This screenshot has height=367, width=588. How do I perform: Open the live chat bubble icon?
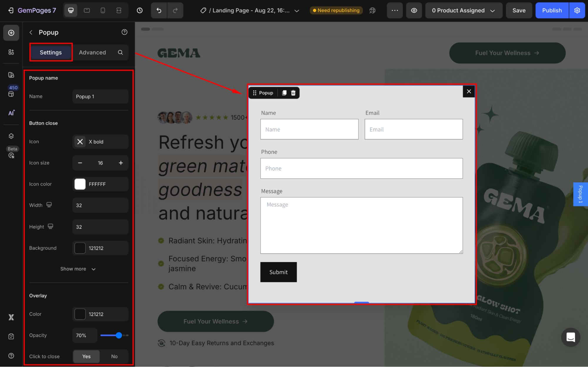point(570,337)
